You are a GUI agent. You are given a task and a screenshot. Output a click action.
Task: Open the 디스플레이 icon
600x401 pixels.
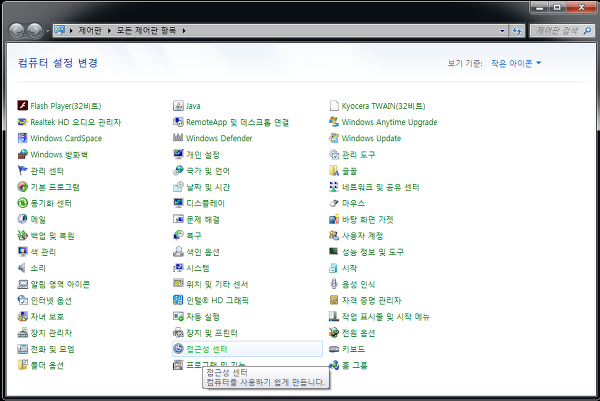(x=178, y=203)
